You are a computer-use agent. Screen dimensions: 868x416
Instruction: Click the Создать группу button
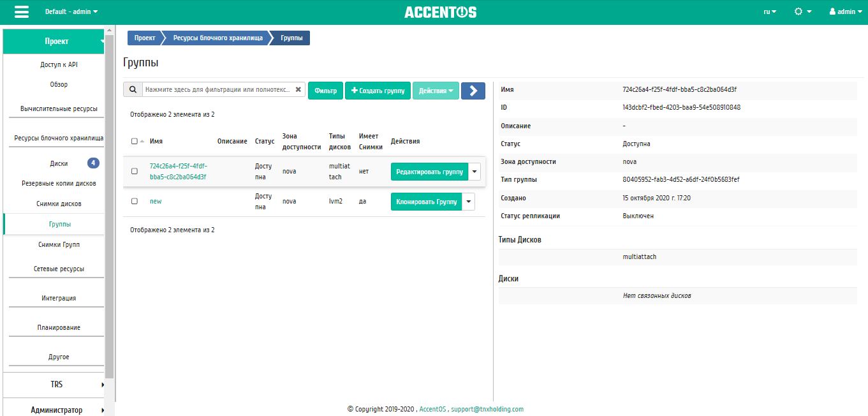point(378,91)
